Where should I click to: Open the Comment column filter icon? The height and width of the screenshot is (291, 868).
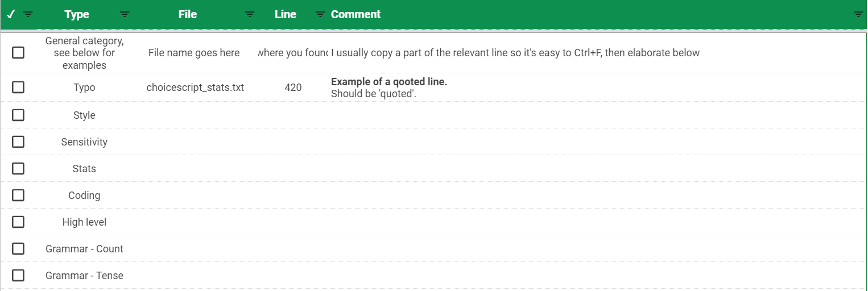point(858,14)
